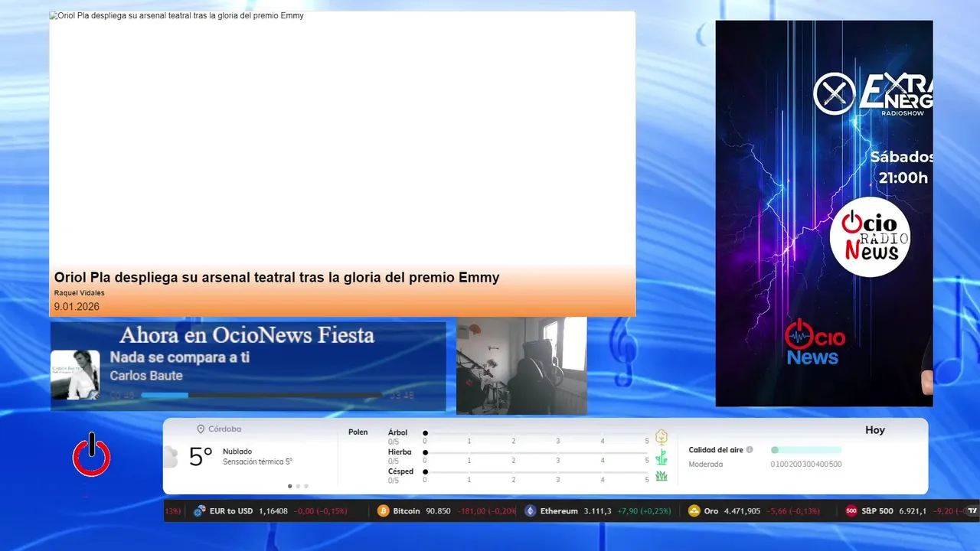Click the Bitcoin price 90.850
980x551 pixels.
tap(438, 511)
